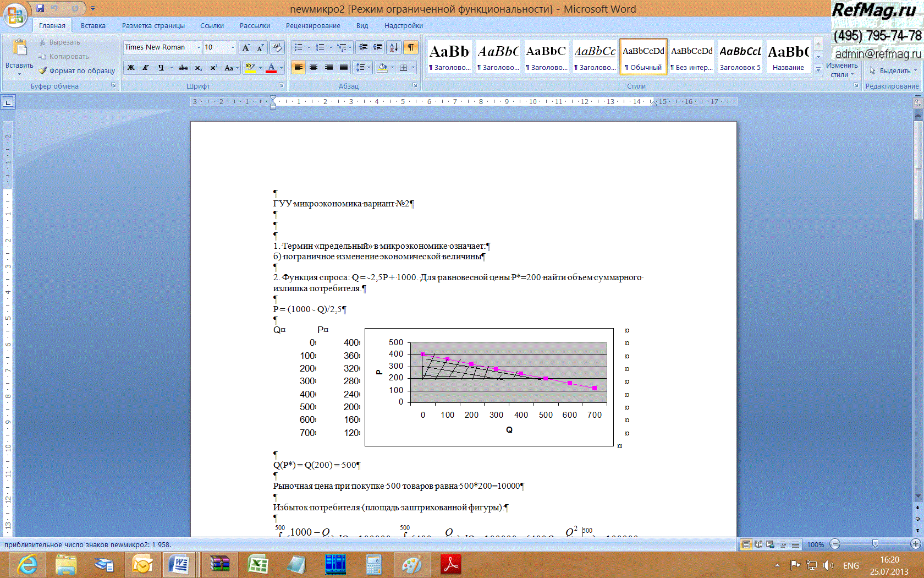
Task: Click the Format Painter brush icon
Action: pyautogui.click(x=43, y=71)
